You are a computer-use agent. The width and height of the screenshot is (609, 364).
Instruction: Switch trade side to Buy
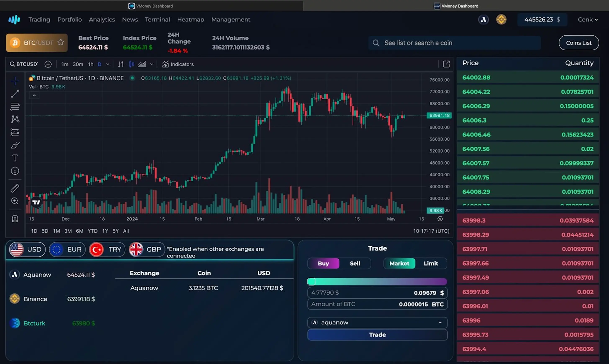pyautogui.click(x=323, y=263)
